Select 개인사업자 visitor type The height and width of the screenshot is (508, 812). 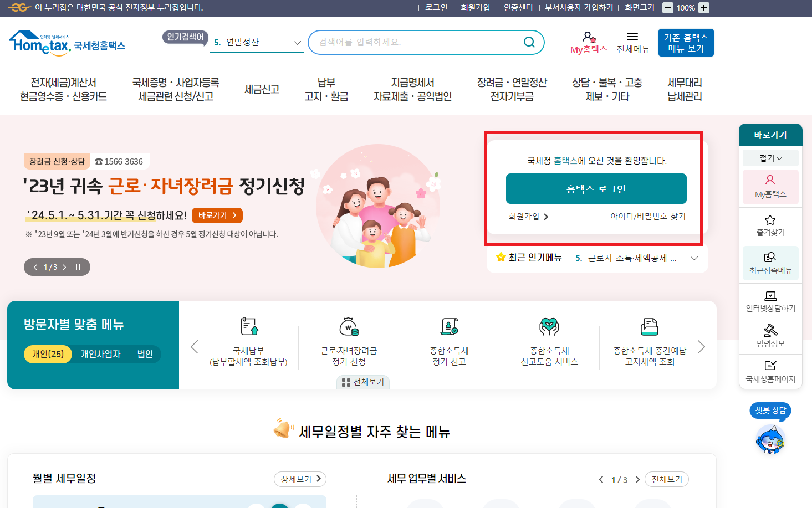[100, 354]
